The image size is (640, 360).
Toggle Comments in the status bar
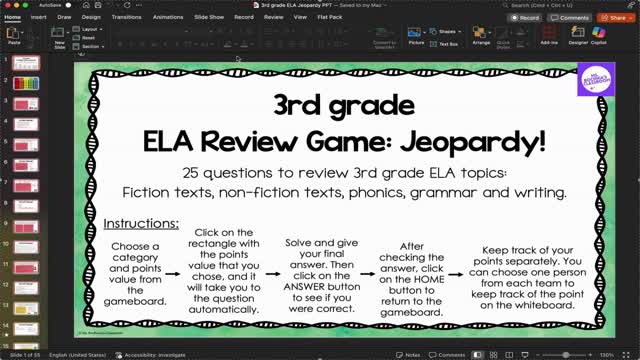coord(447,355)
